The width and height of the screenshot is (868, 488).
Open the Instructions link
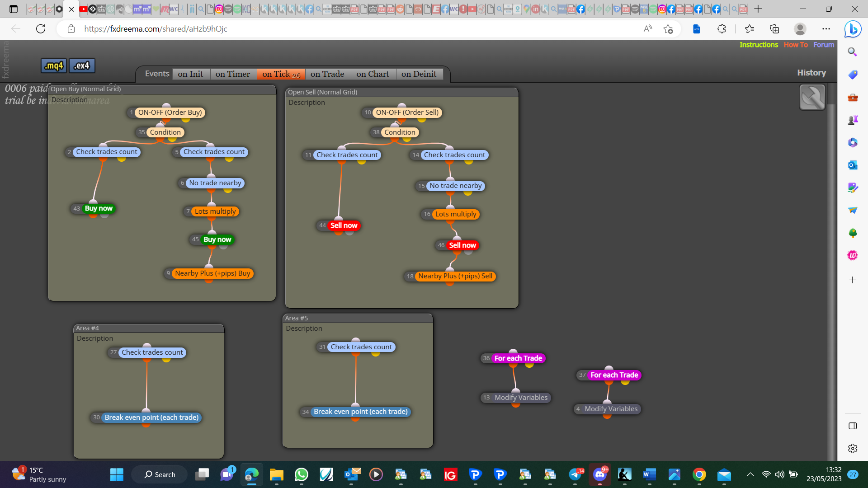(759, 45)
